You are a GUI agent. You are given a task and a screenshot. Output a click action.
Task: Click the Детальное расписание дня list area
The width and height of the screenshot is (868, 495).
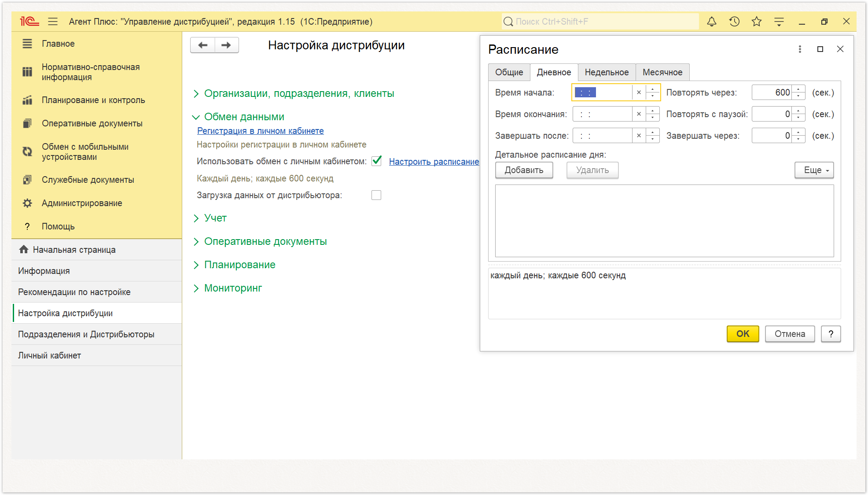click(x=664, y=221)
